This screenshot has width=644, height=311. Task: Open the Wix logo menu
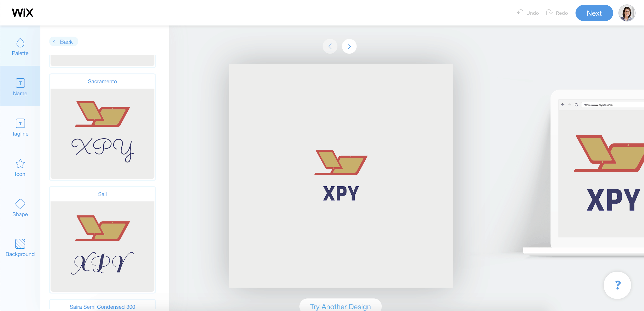point(23,12)
